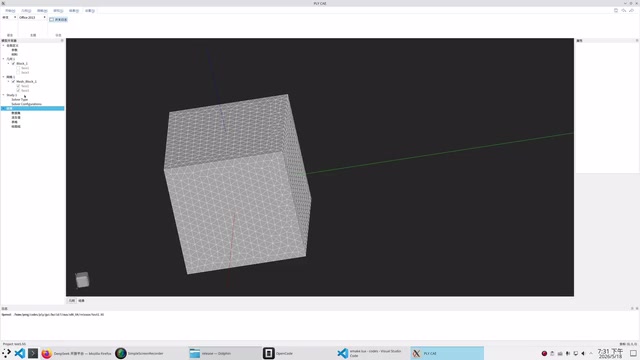The width and height of the screenshot is (640, 360).
Task: Click the save icon in the top-right toolbar
Action: (x=616, y=11)
